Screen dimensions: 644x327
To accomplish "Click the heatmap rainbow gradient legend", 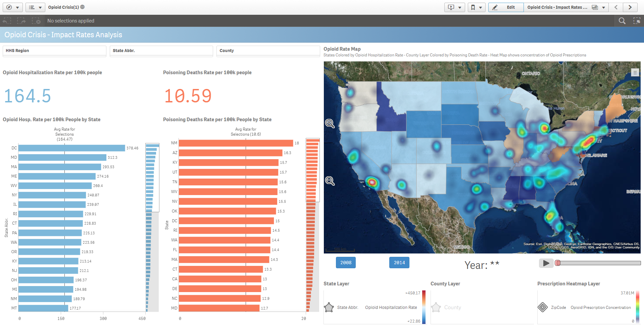I will 637,307.
